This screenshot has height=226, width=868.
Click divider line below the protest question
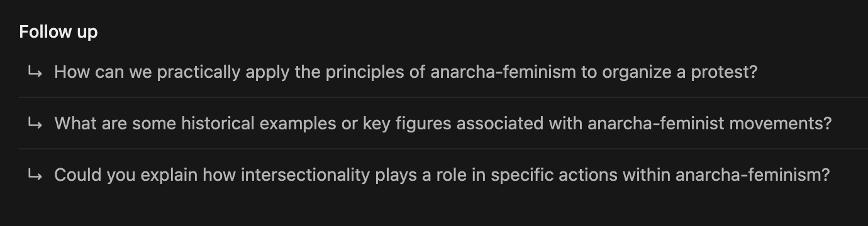[443, 97]
